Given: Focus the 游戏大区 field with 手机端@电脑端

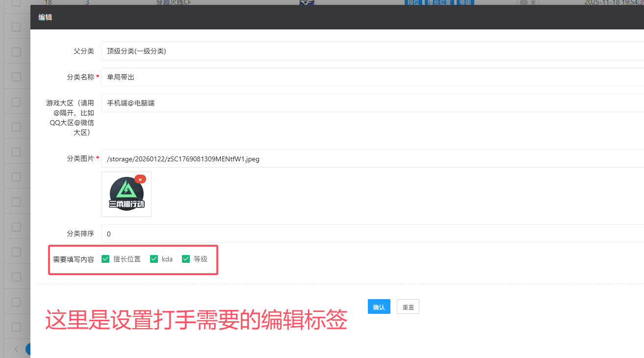Looking at the screenshot, I should (x=373, y=103).
